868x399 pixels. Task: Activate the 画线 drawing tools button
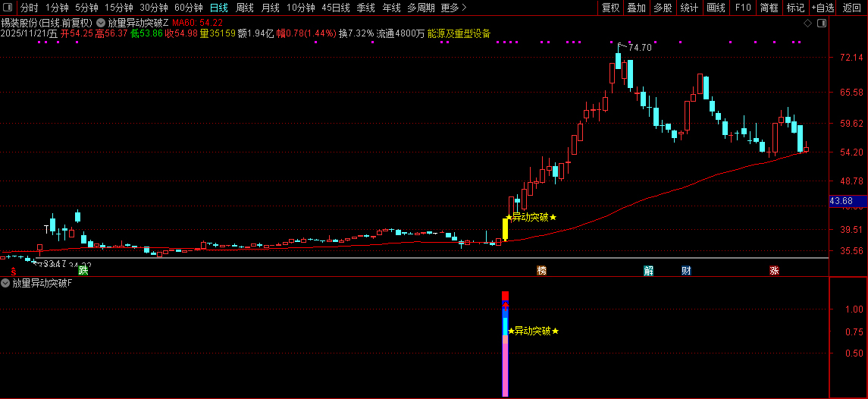(x=716, y=8)
